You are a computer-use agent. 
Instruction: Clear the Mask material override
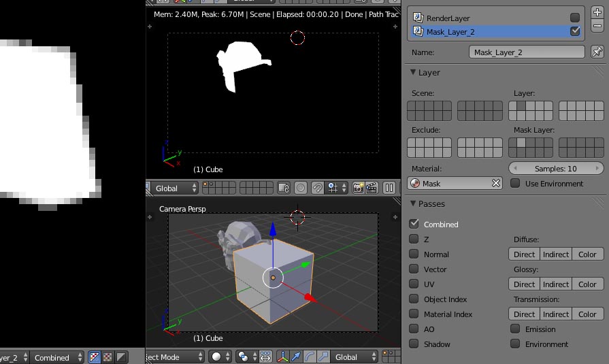coord(496,183)
